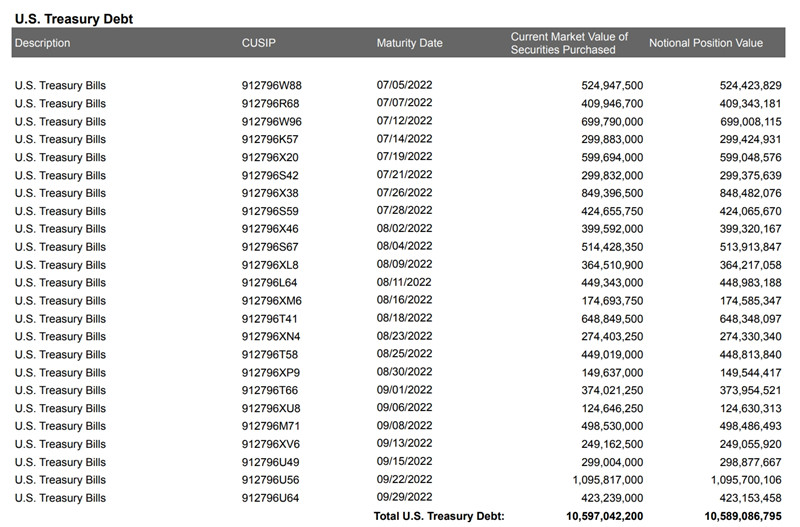Click maturity date 08/02/2022
800x527 pixels.
pos(404,229)
